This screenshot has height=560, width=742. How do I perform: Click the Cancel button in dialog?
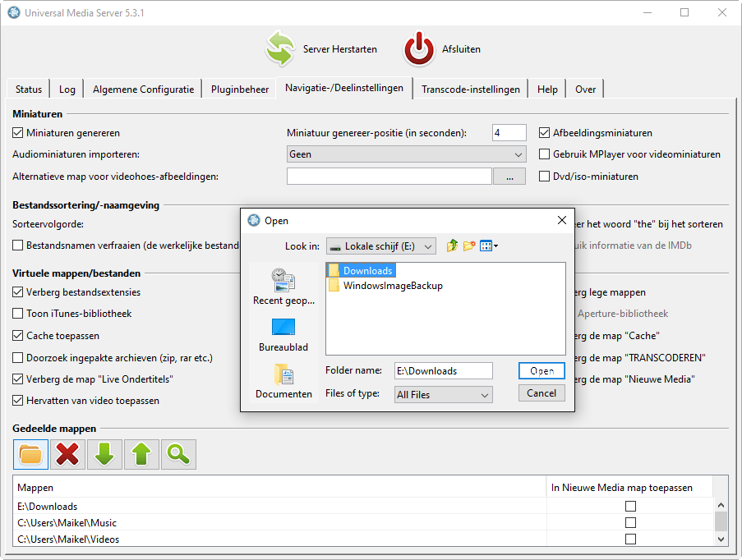click(542, 393)
